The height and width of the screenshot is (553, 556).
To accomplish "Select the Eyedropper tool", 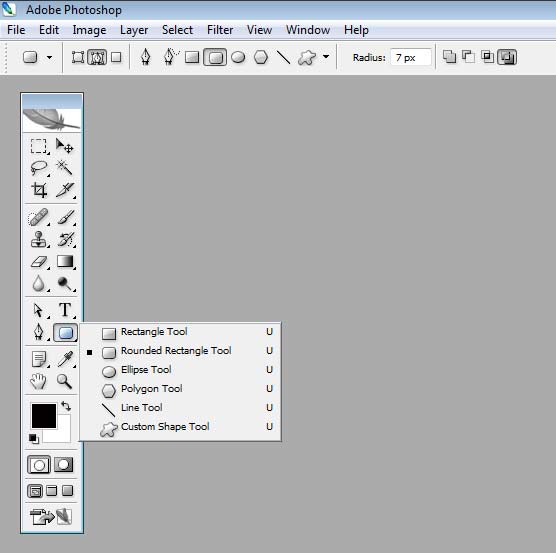I will [66, 359].
